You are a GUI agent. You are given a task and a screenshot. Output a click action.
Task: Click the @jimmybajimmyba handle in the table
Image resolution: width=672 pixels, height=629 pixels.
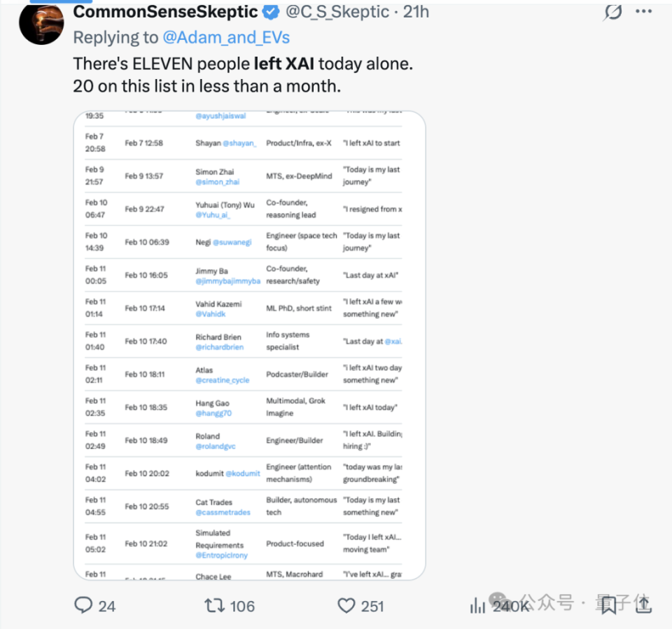point(227,281)
